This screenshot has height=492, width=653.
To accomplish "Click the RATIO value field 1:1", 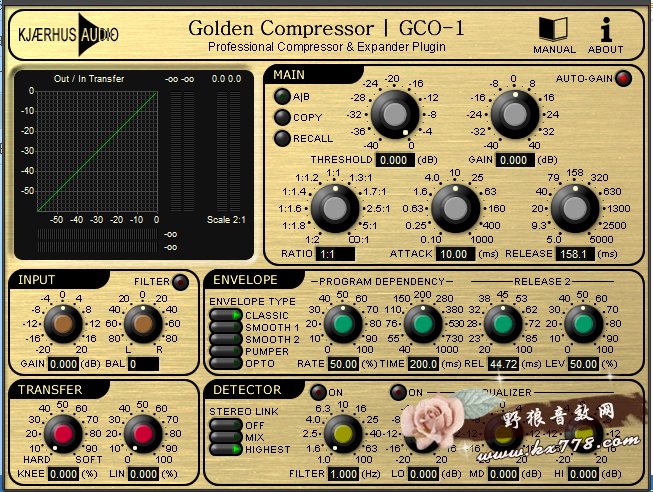I will pos(335,254).
